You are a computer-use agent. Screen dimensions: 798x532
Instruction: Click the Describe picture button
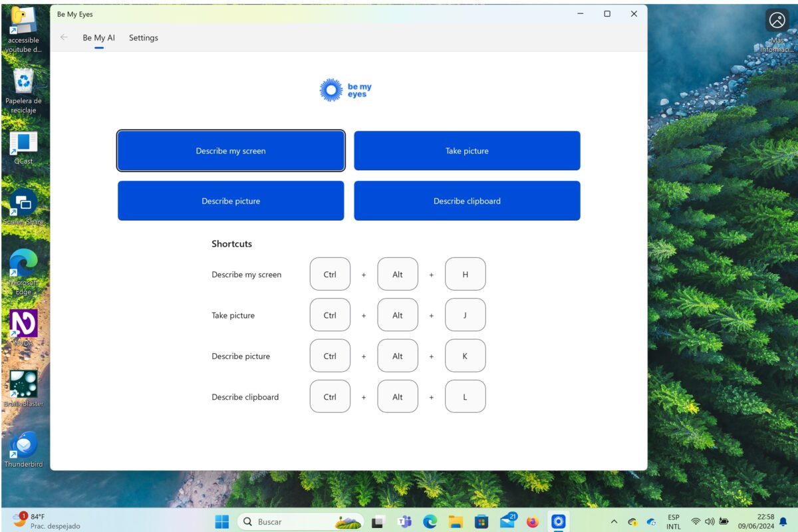tap(231, 201)
